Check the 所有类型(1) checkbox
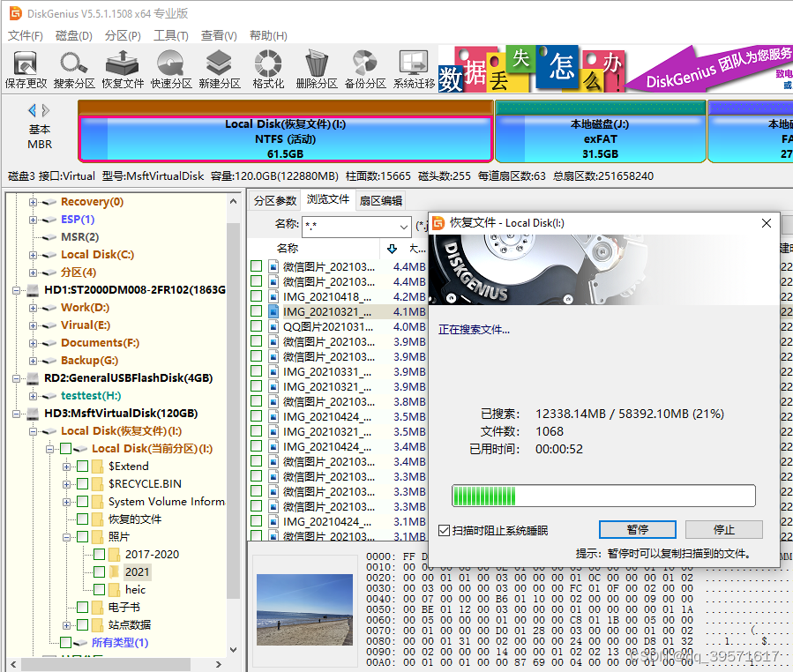Image resolution: width=793 pixels, height=672 pixels. (66, 643)
